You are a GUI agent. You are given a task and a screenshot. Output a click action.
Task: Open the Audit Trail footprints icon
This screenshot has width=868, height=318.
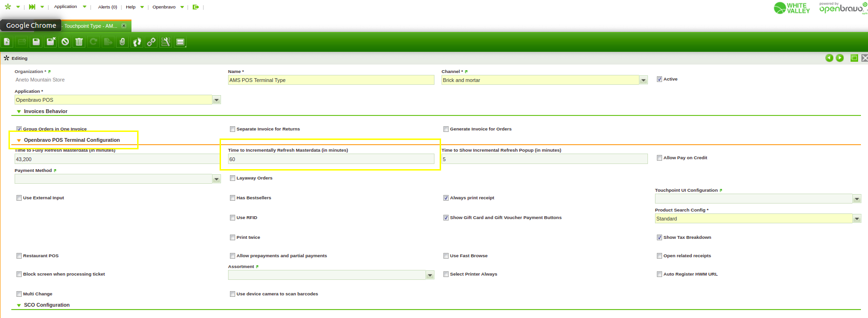(x=137, y=42)
